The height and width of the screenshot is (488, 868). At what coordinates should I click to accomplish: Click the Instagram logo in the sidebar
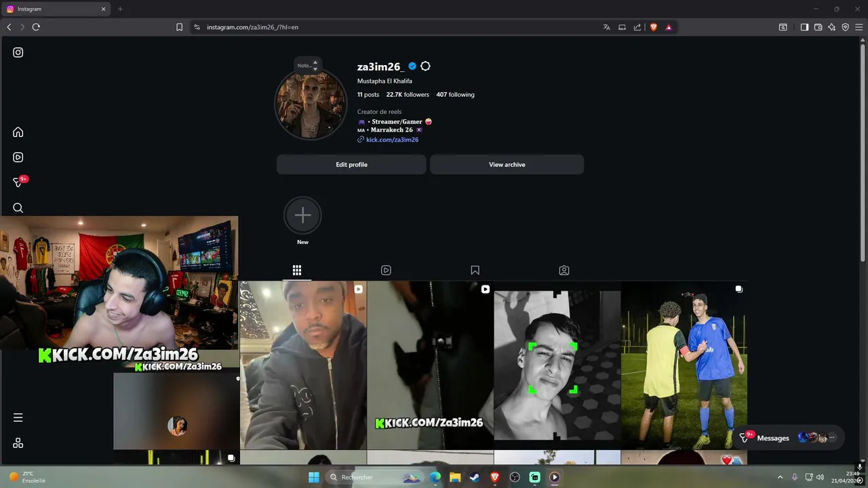click(18, 52)
